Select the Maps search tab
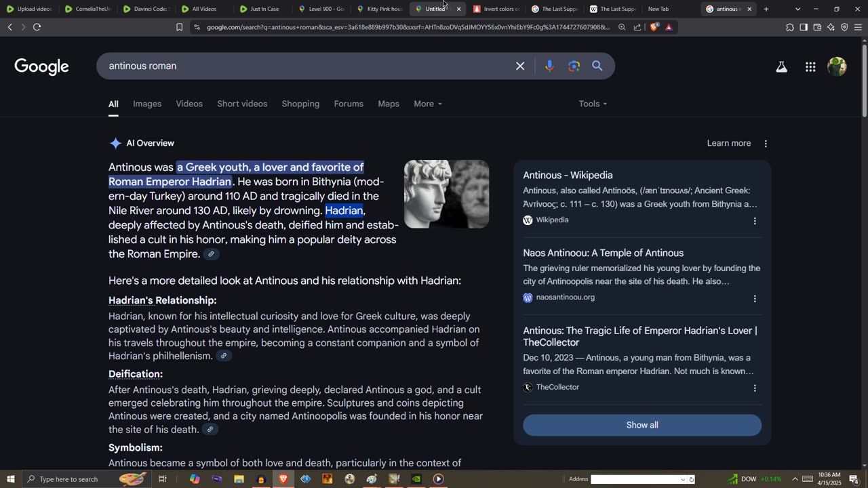The height and width of the screenshot is (488, 868). click(389, 104)
